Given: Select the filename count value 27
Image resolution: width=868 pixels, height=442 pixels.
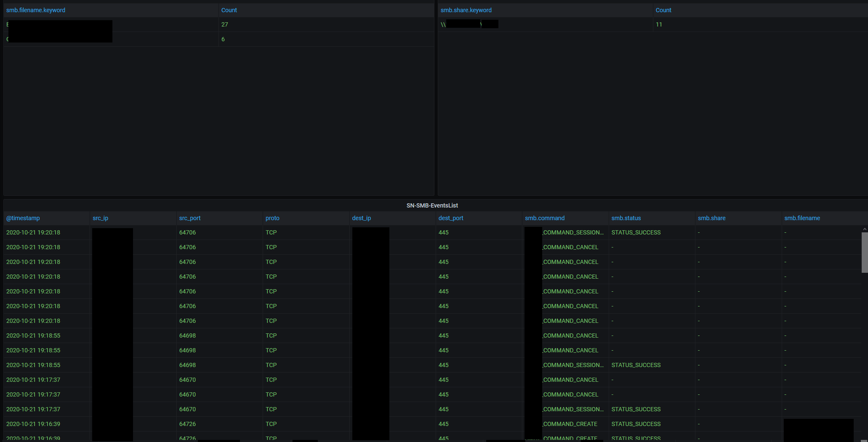Looking at the screenshot, I should [x=225, y=24].
